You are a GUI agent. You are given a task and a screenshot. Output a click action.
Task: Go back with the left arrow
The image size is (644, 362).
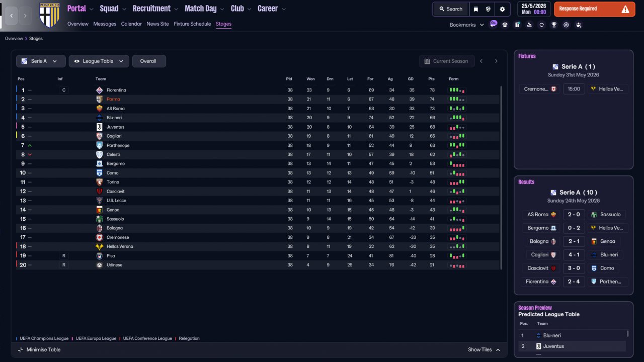(11, 16)
